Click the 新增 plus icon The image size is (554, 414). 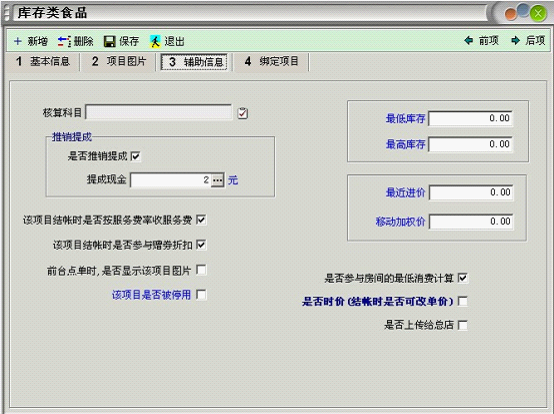pos(18,41)
